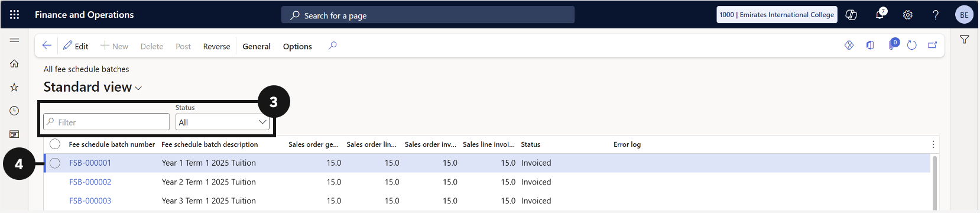Viewport: 980px width, 213px height.
Task: Open the Copilot icon in header
Action: [x=851, y=15]
